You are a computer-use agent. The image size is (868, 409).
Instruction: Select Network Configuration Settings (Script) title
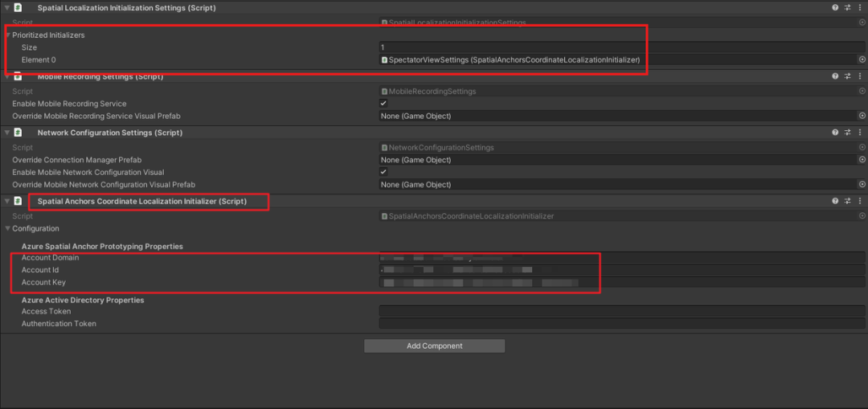110,133
